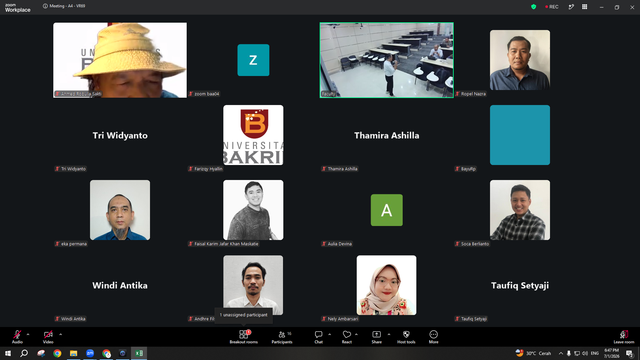
Task: Click the plain teal avatar beside Thamira Ashilla
Action: [x=520, y=135]
